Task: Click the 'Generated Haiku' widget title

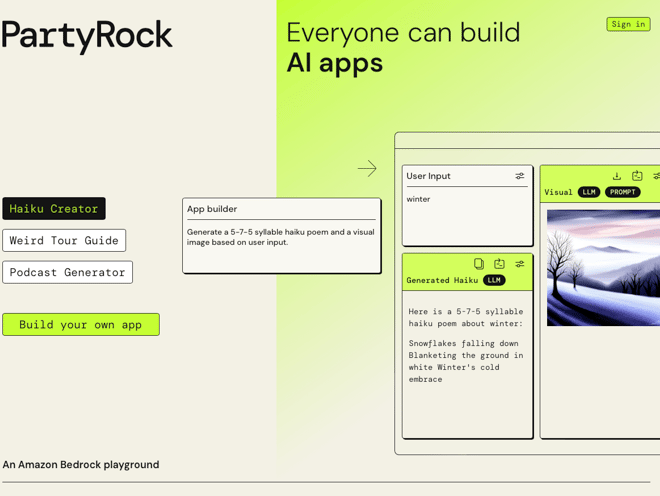Action: [x=442, y=280]
